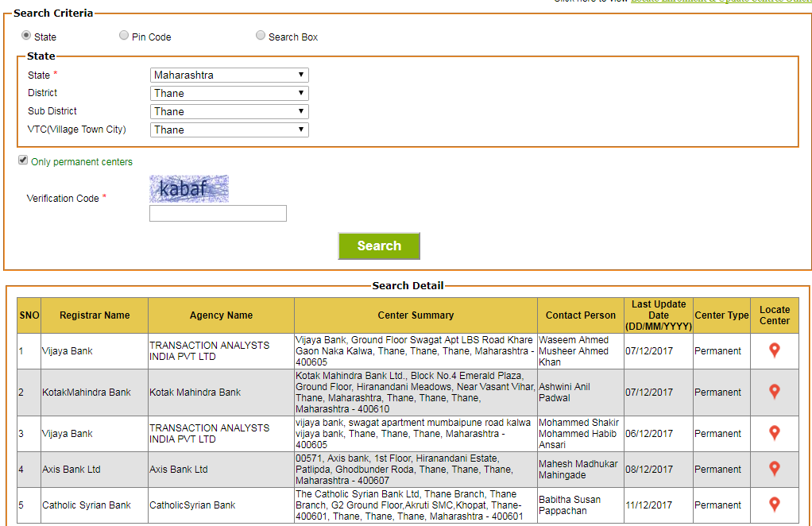Click the locate pin for KotakMahindra Bank
The height and width of the screenshot is (526, 812).
coord(774,392)
